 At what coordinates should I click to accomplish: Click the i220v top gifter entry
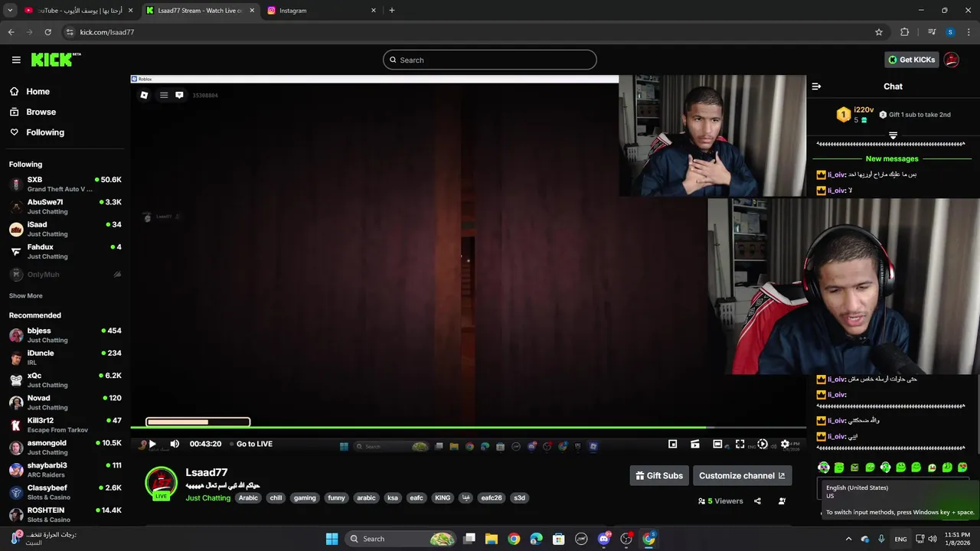click(x=854, y=115)
